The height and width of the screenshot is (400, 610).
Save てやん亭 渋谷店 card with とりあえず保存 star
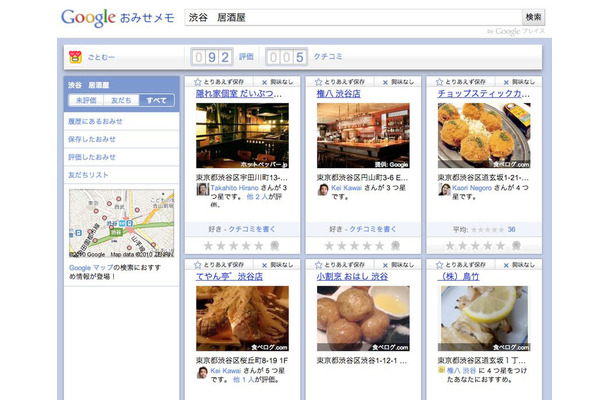(219, 265)
